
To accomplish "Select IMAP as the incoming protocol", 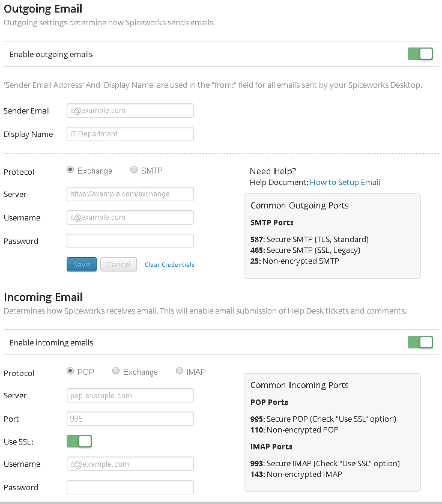I will pos(180,371).
